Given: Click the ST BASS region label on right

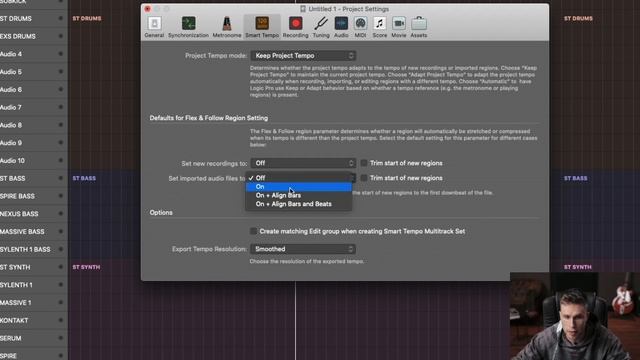Looking at the screenshot, I should (x=576, y=178).
